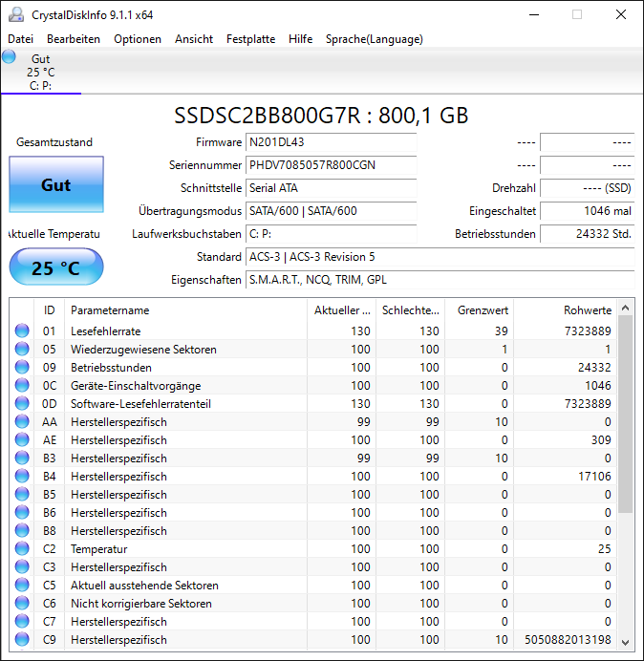Open the Datei menu
Image resolution: width=644 pixels, height=661 pixels.
[20, 39]
